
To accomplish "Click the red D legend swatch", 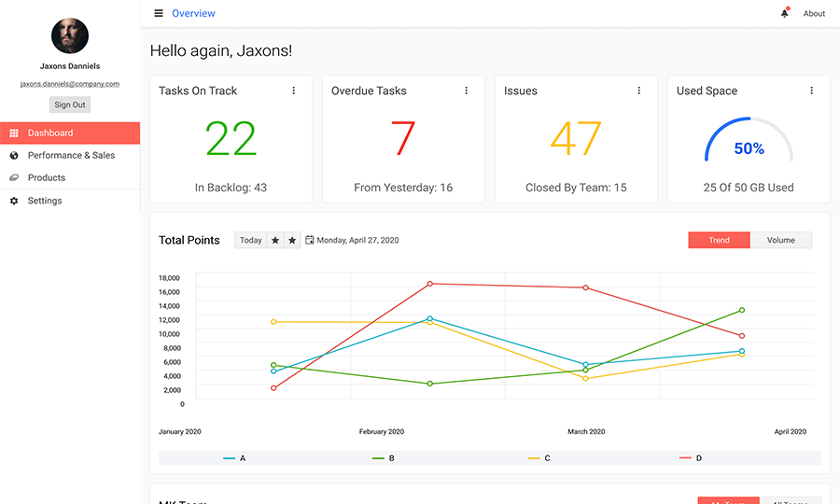I will point(685,458).
